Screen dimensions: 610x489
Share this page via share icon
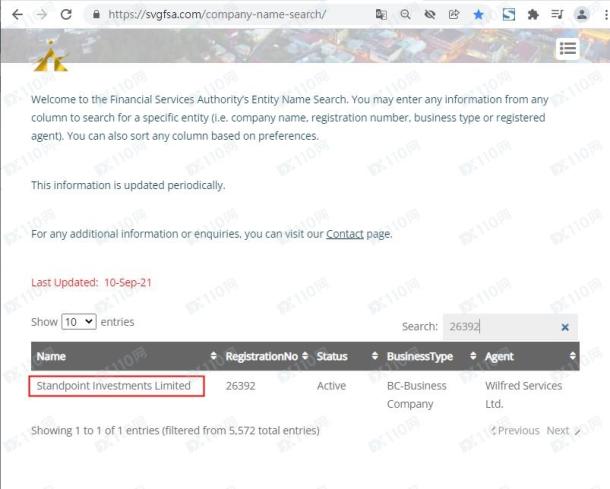(454, 15)
